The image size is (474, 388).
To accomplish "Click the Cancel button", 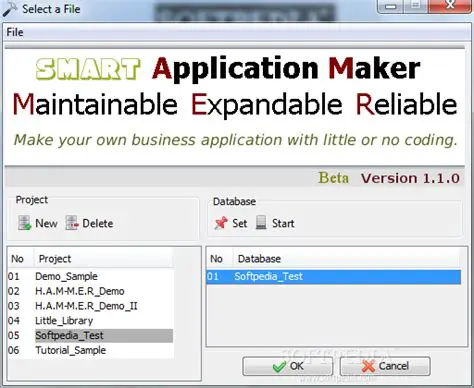I will coord(385,366).
